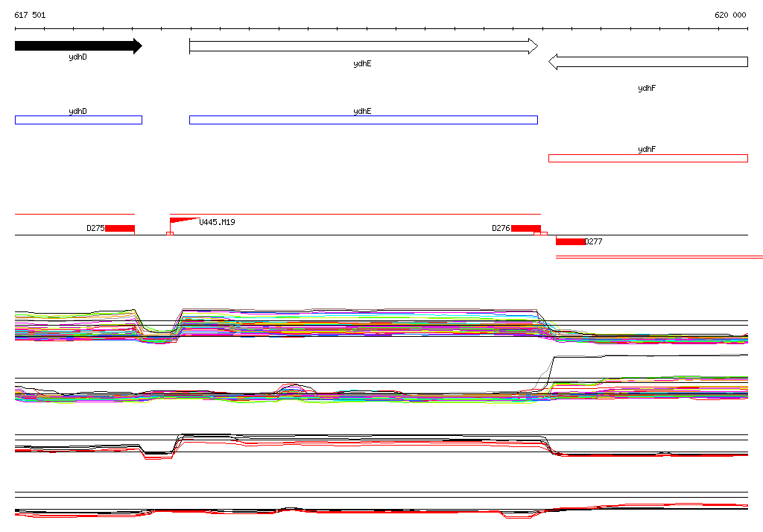Screen dimensions: 763x532
Task: Click the ydhE label above blue rectangle
Action: (363, 112)
